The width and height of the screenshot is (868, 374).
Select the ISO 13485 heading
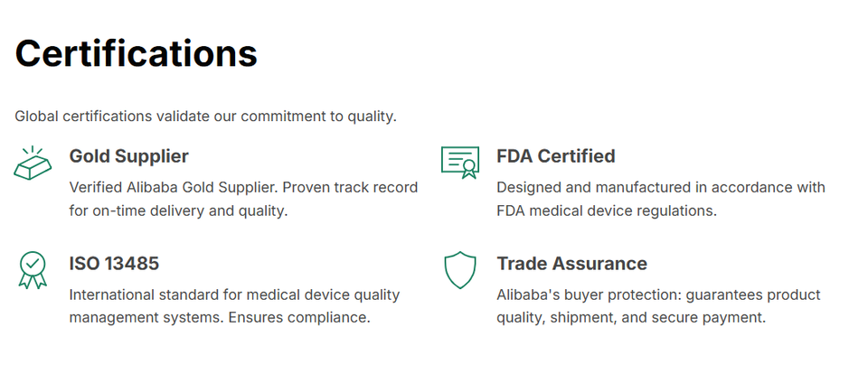[114, 264]
